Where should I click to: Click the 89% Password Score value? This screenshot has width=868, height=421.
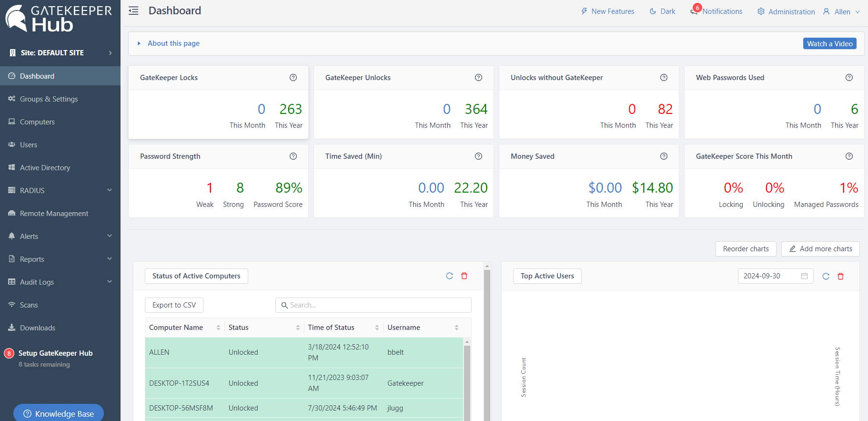click(289, 188)
